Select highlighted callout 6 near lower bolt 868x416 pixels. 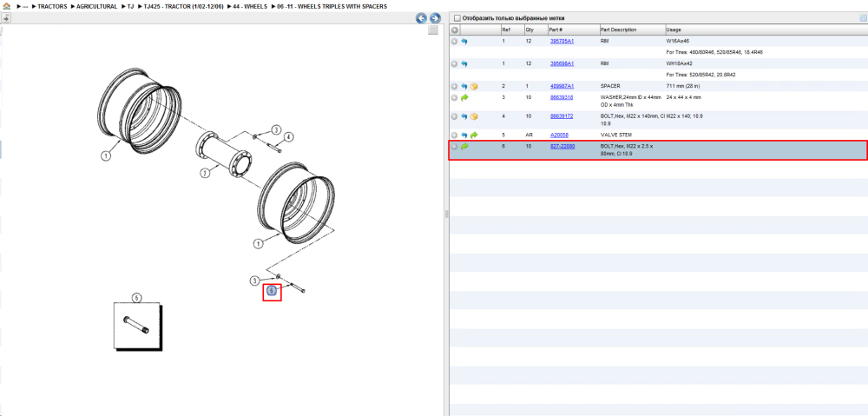point(271,290)
